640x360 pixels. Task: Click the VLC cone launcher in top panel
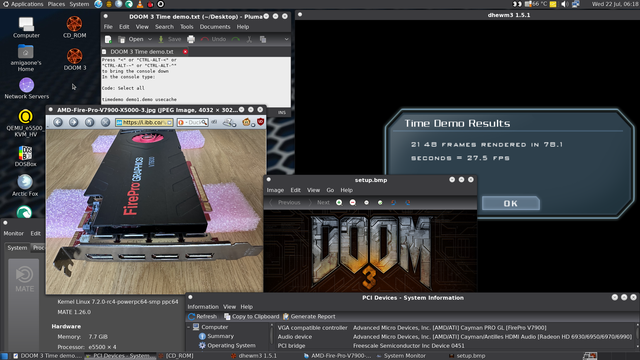[140, 4]
